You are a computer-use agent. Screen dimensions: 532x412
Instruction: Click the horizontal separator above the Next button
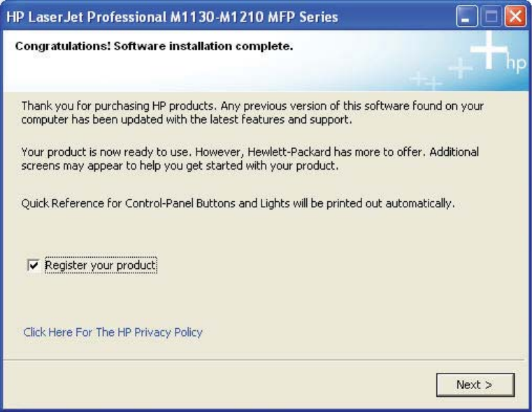point(266,360)
